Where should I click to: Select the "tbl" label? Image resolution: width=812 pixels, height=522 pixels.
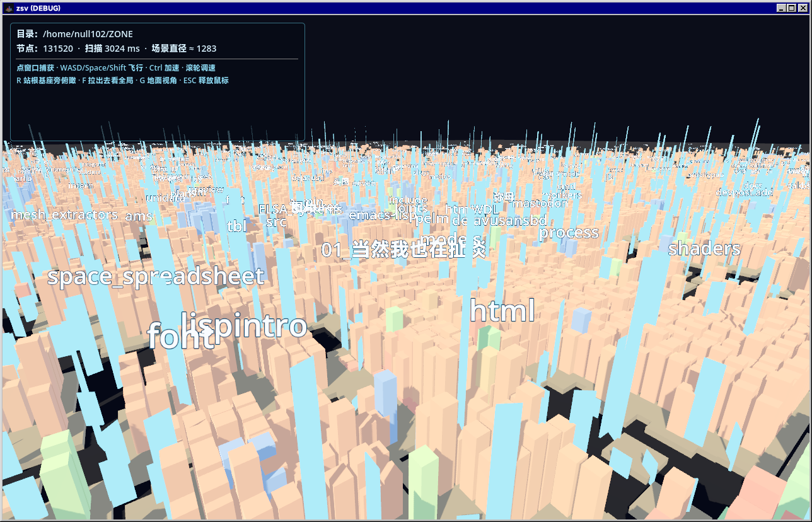(x=237, y=226)
